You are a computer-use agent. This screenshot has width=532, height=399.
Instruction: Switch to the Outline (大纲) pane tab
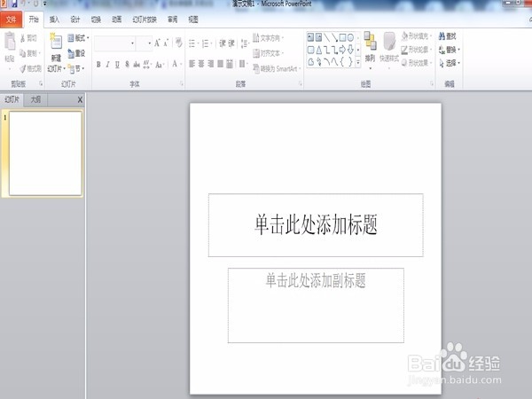[x=35, y=99]
